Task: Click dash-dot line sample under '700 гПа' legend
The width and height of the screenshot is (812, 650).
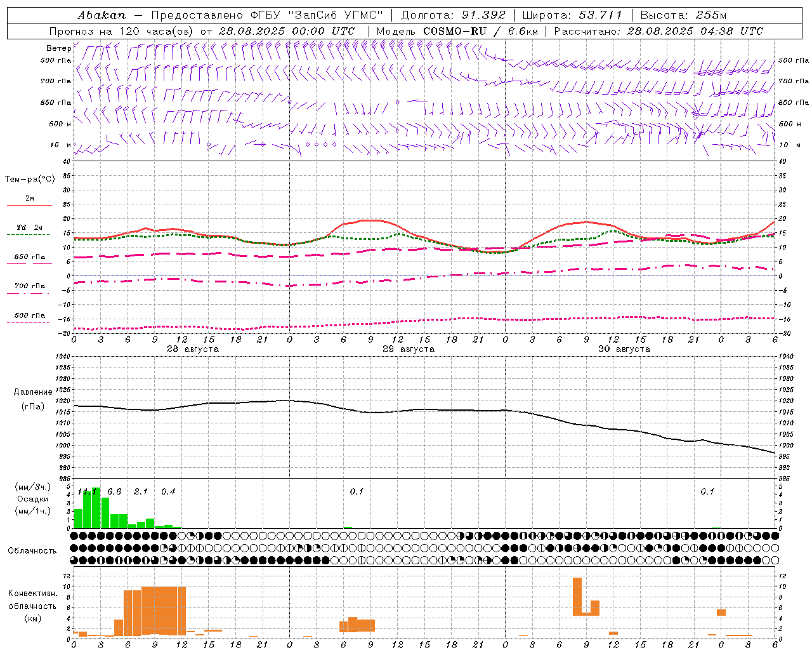Action: [28, 293]
